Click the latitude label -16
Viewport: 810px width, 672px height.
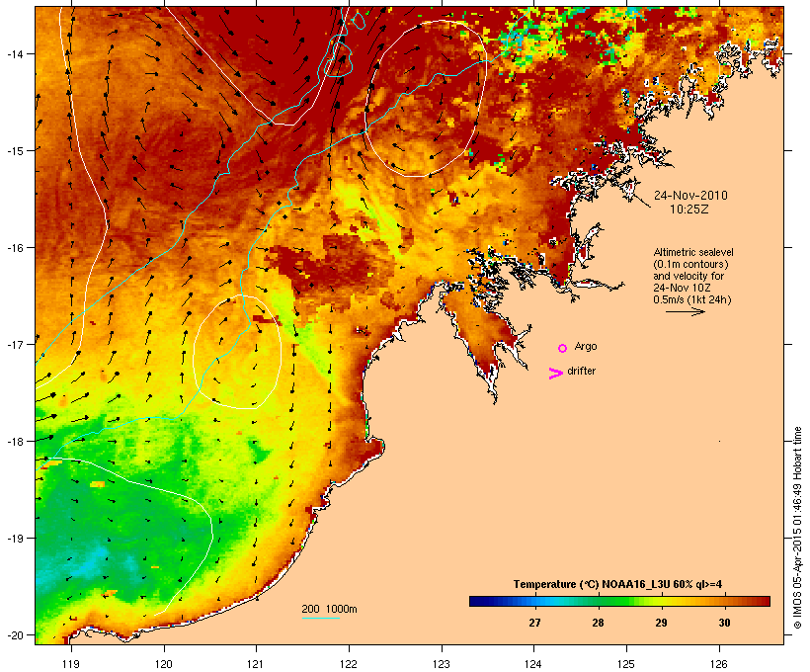point(14,248)
